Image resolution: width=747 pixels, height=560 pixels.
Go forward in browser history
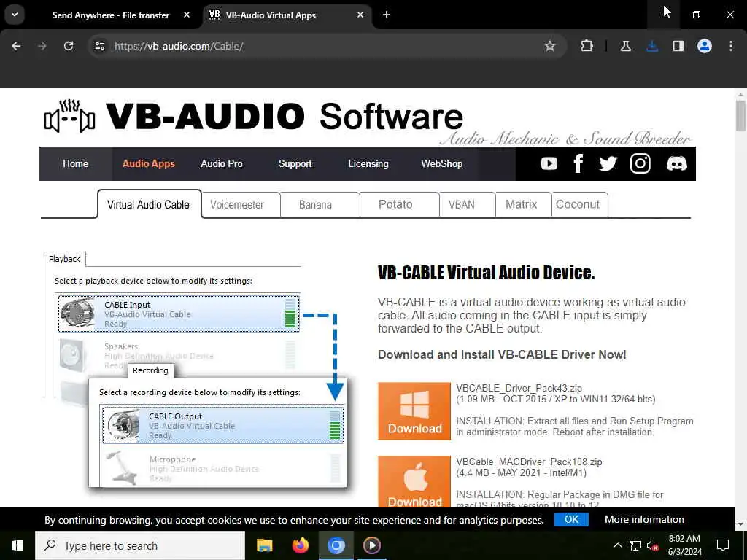coord(42,46)
